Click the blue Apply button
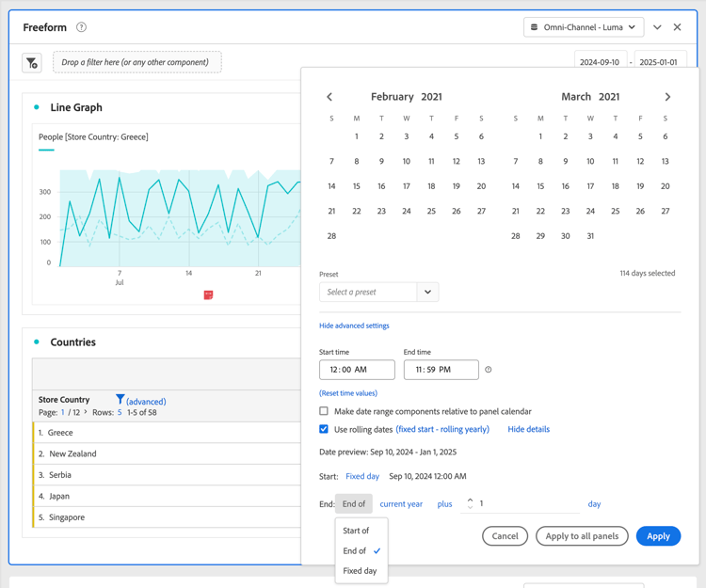This screenshot has height=588, width=706. pos(658,536)
